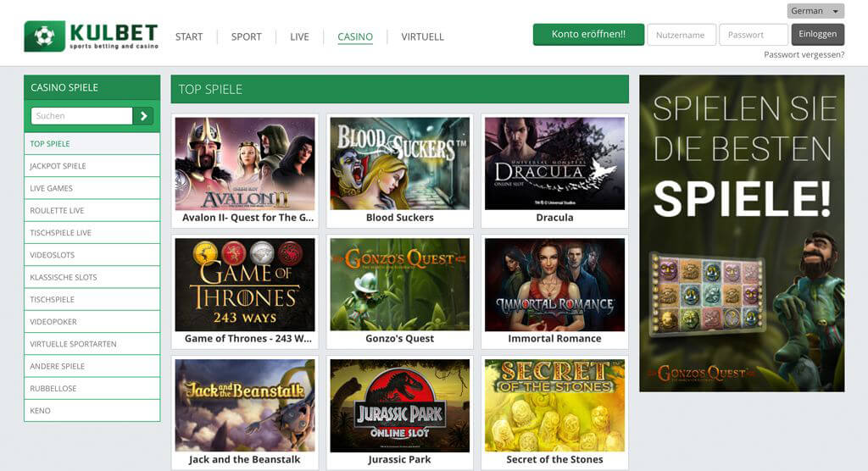The height and width of the screenshot is (471, 868).
Task: Click the "Gonzo's Quest" title under the tile
Action: (400, 339)
